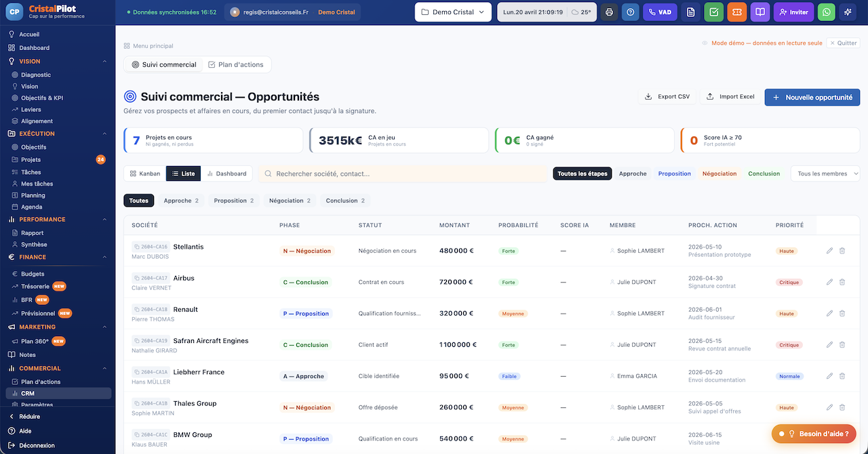Open the purple book icon

coord(760,12)
